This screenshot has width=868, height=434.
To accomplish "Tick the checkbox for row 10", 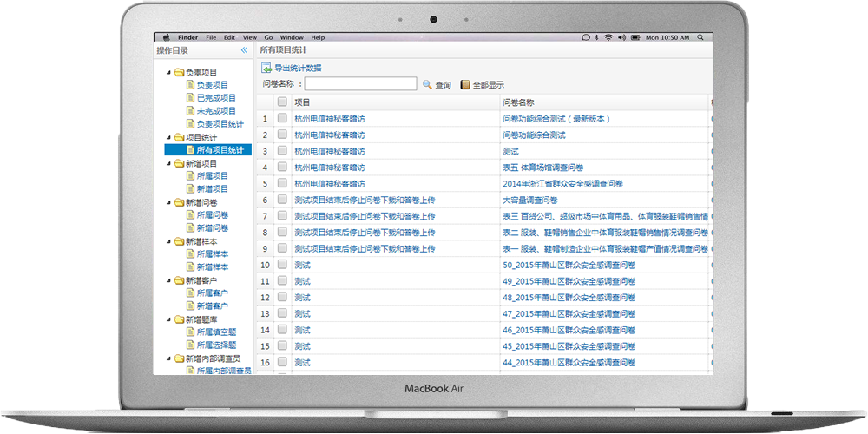I will pos(282,265).
